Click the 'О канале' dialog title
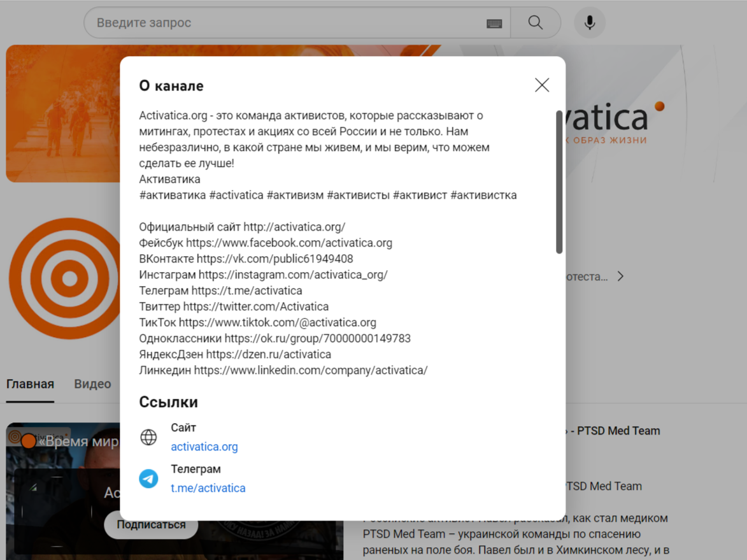747x560 pixels. pyautogui.click(x=171, y=86)
